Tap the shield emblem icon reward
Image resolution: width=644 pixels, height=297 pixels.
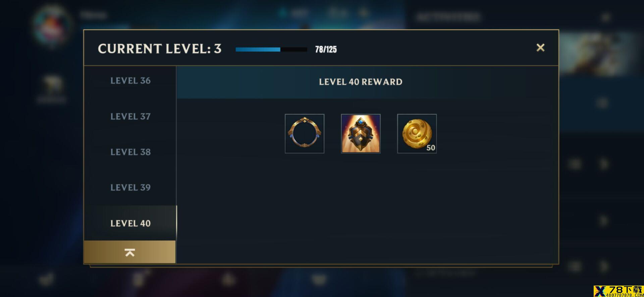coord(361,133)
